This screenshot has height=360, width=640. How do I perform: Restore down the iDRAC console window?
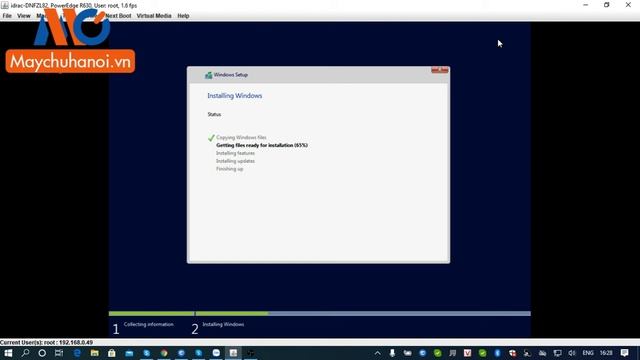click(607, 5)
